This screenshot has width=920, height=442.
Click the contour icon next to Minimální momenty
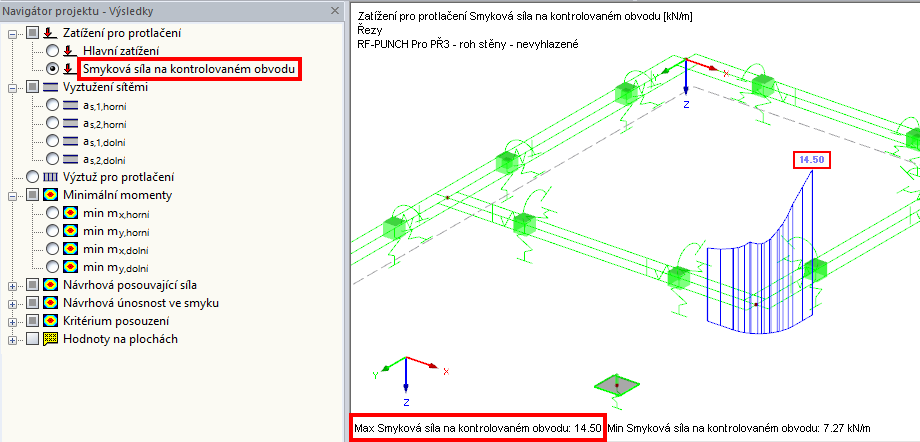coord(50,195)
